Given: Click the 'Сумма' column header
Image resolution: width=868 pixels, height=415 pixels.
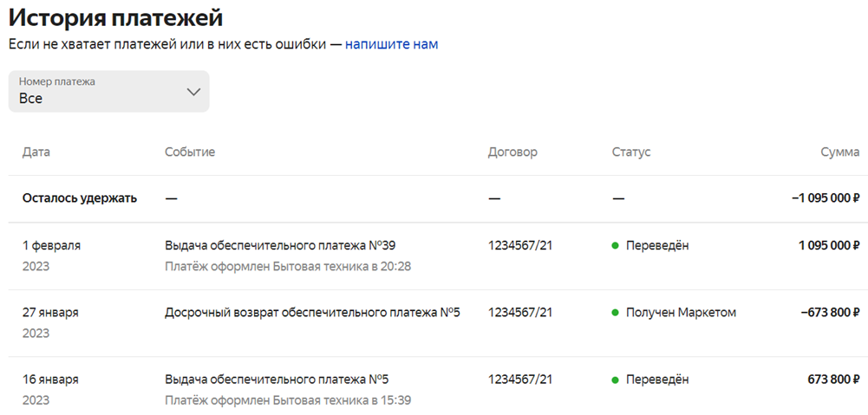Looking at the screenshot, I should pyautogui.click(x=839, y=152).
